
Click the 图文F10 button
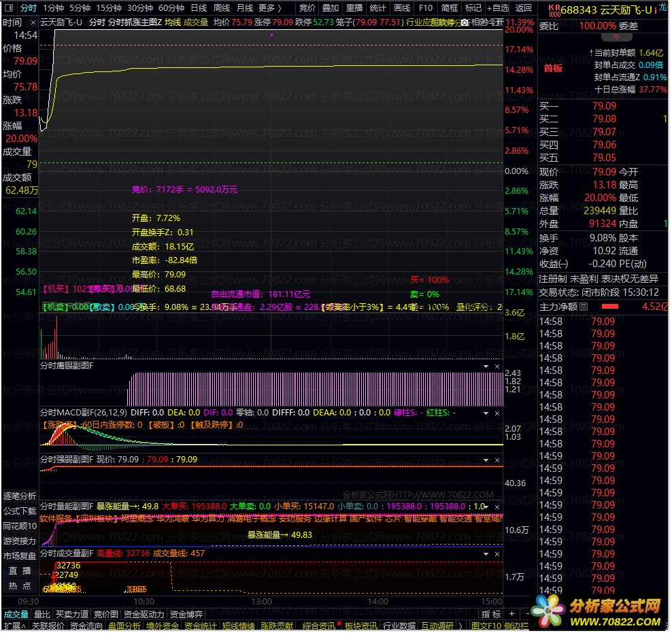487,628
